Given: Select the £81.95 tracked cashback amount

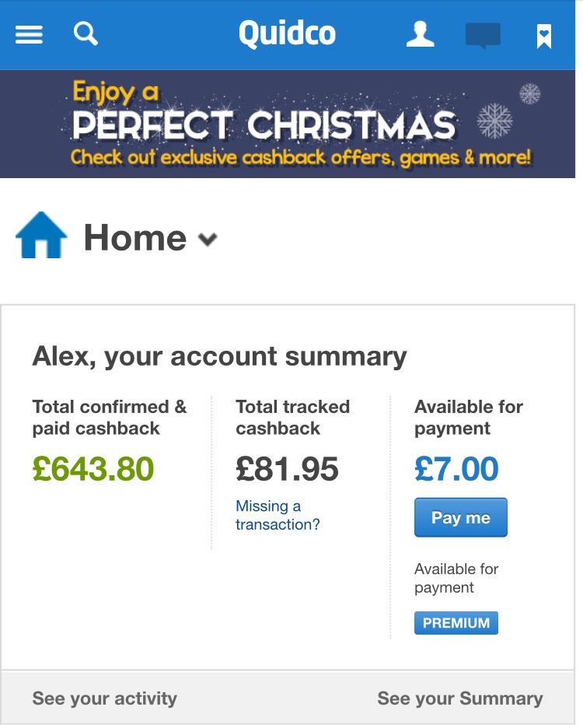Looking at the screenshot, I should click(287, 469).
